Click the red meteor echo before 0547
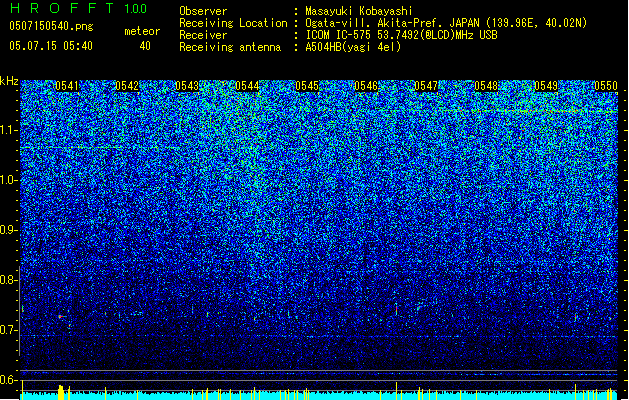The height and width of the screenshot is (400, 629). point(396,310)
